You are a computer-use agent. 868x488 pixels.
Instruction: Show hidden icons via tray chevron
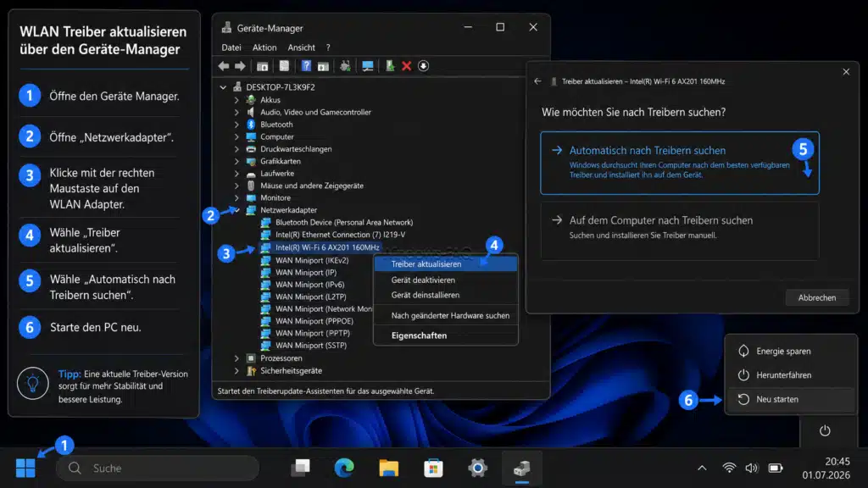click(x=702, y=468)
